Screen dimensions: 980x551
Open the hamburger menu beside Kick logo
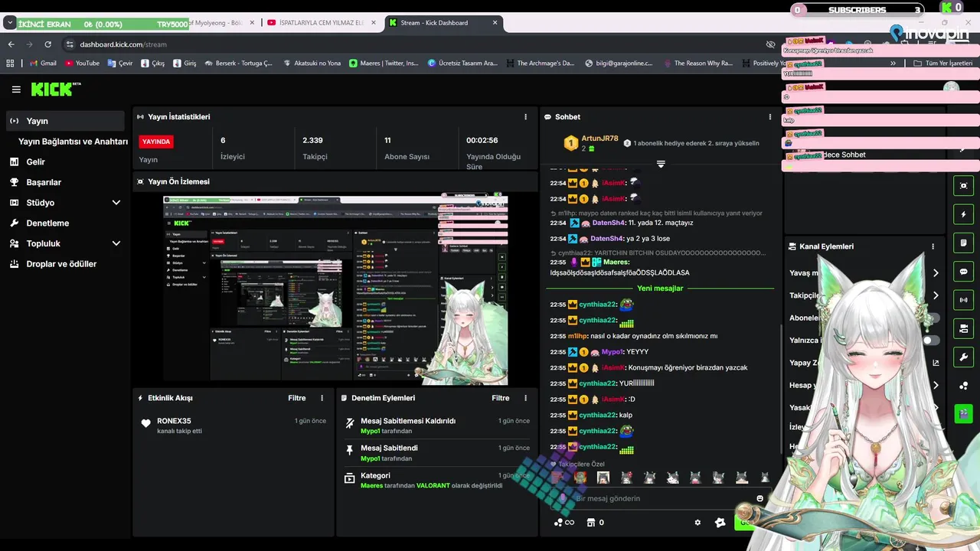(x=16, y=90)
